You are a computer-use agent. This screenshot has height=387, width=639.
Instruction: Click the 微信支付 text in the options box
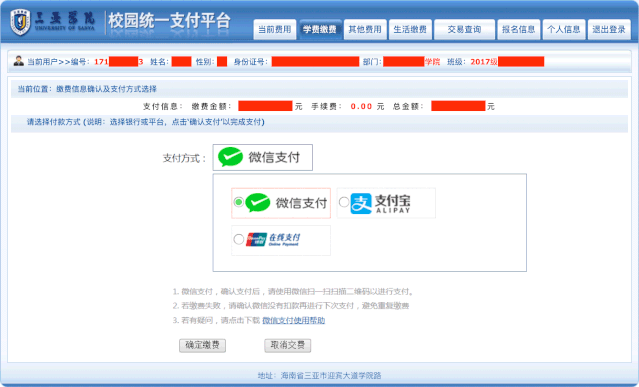coord(301,203)
